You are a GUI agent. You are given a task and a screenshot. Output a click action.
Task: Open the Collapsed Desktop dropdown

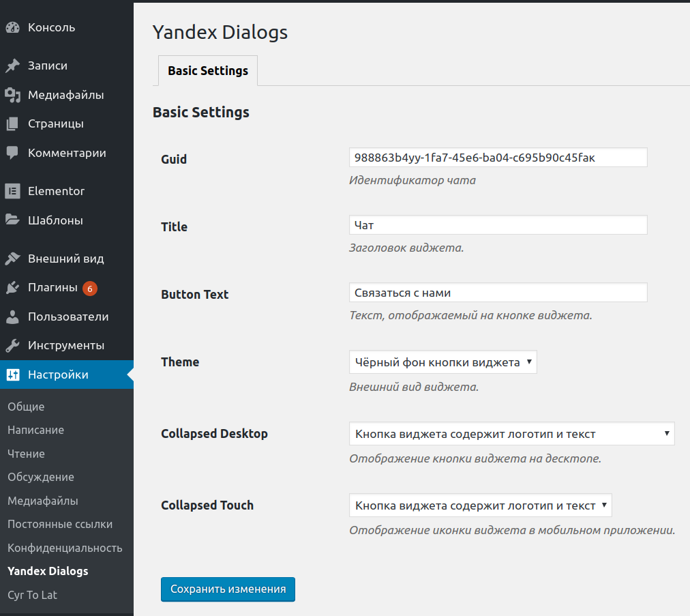pyautogui.click(x=512, y=434)
